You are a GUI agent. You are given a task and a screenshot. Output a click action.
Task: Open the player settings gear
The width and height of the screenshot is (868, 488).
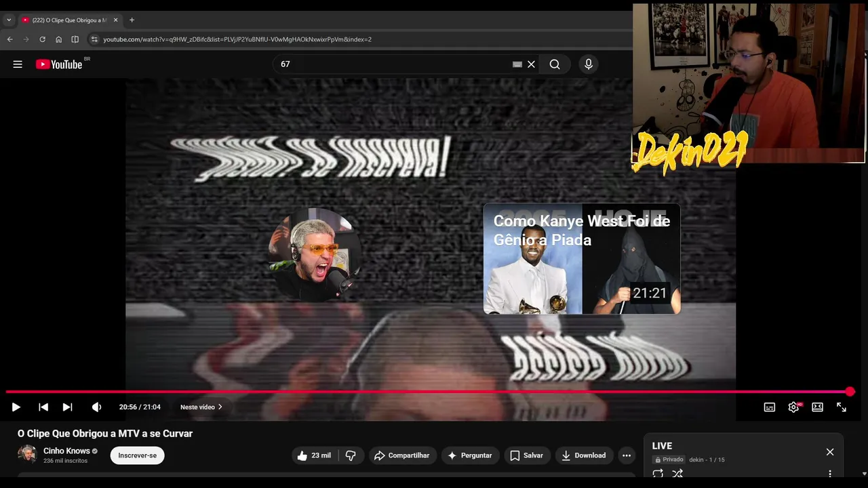[x=793, y=407]
